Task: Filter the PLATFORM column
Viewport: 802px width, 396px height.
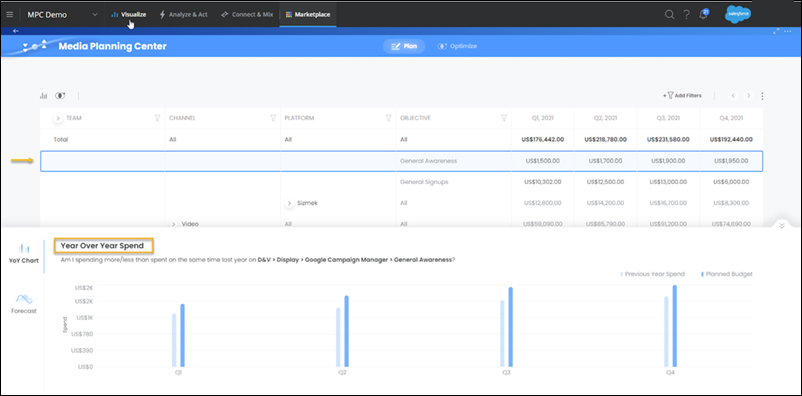Action: [388, 118]
